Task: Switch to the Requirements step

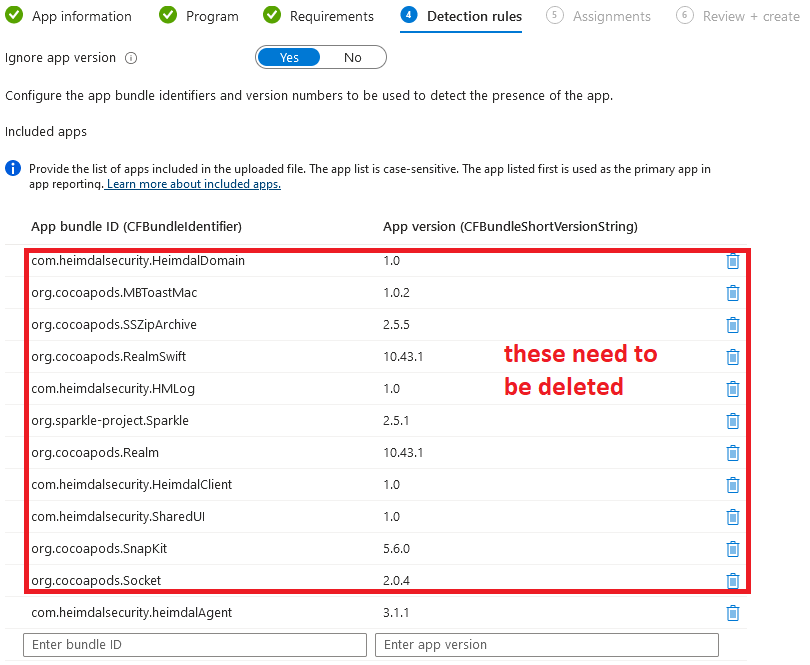Action: pos(319,16)
